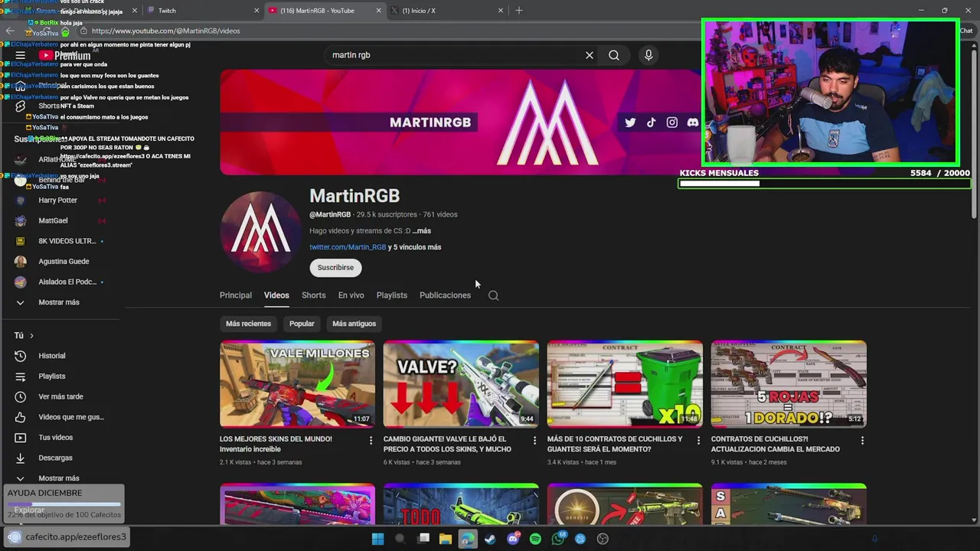Image resolution: width=980 pixels, height=551 pixels.
Task: Click the MartinRGB channel avatar
Action: pyautogui.click(x=260, y=232)
